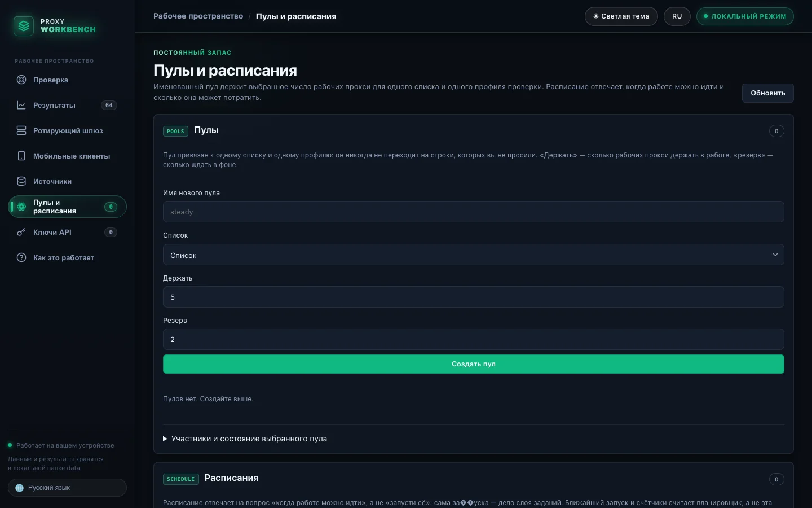Open the Список dropdown
The width and height of the screenshot is (812, 508).
[x=474, y=255]
